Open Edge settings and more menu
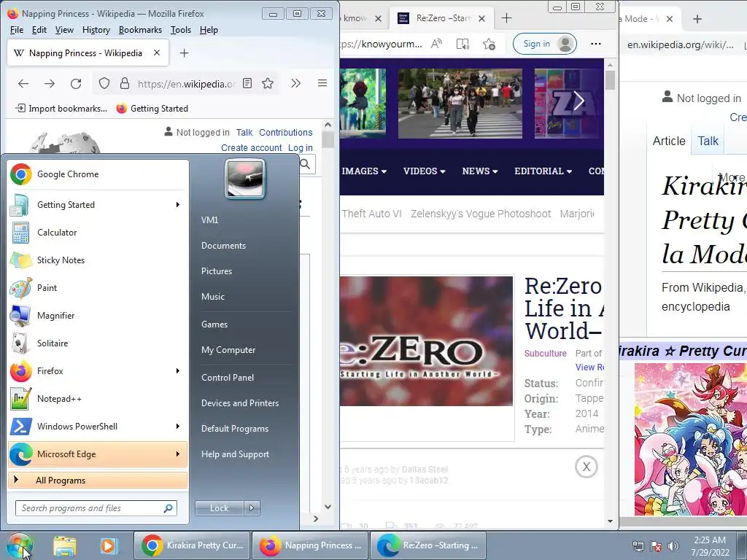Screen dimensions: 747x560 tap(596, 44)
